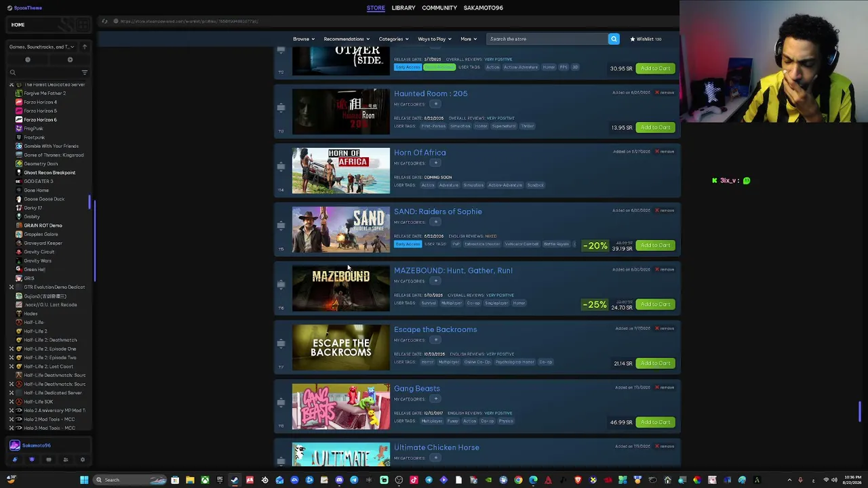
Task: Open Discord from the taskbar
Action: (x=339, y=480)
